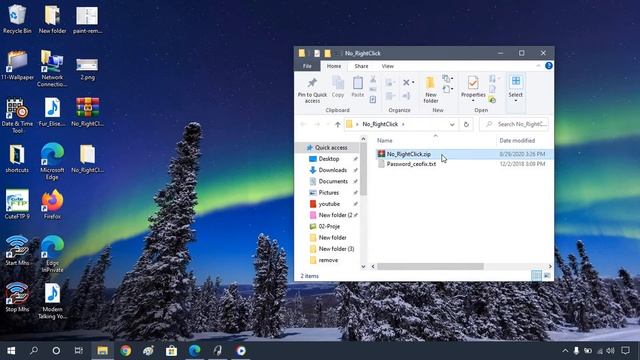Switch to the Home ribbon tab
The width and height of the screenshot is (640, 360).
click(333, 66)
